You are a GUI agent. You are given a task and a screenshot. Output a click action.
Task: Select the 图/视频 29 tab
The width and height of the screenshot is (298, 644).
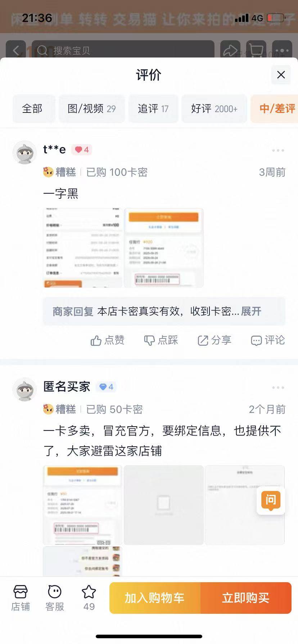(x=92, y=109)
